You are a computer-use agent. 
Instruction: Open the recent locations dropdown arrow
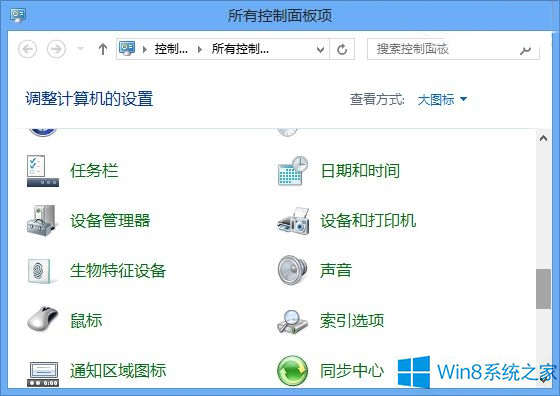pos(81,49)
